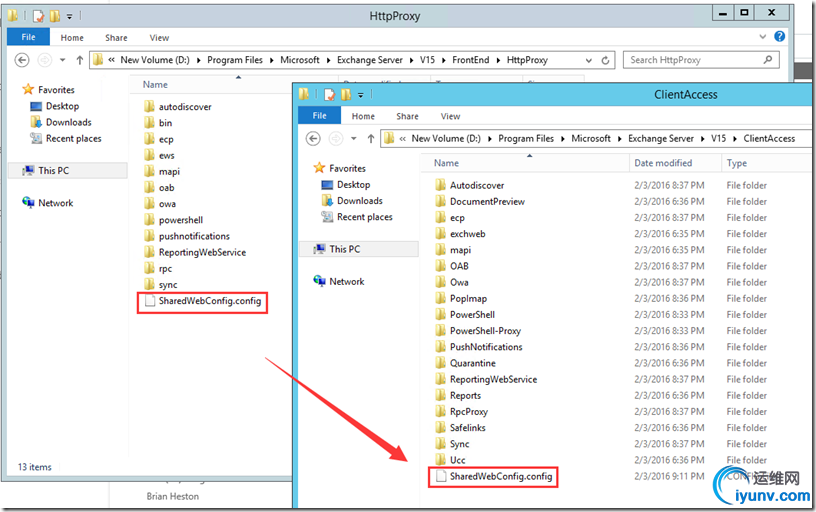The width and height of the screenshot is (816, 512).
Task: Select Desktop in ClientAccess Favorites
Action: [346, 185]
